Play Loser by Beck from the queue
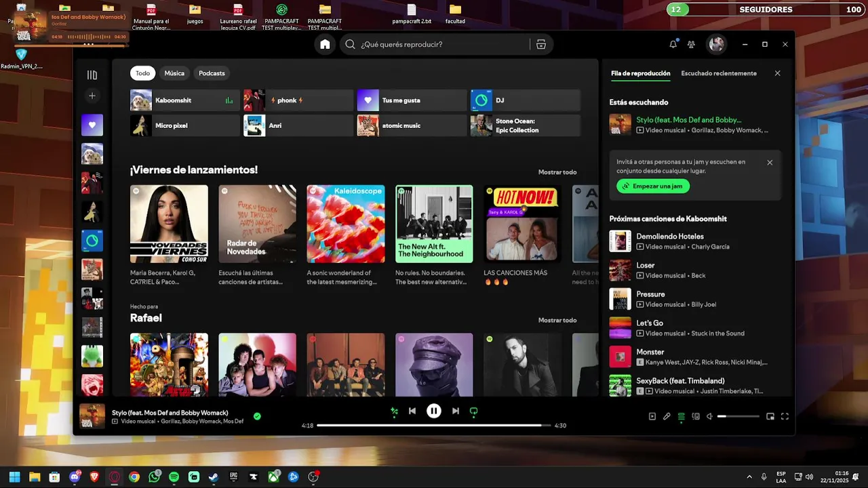The image size is (868, 488). pyautogui.click(x=695, y=270)
